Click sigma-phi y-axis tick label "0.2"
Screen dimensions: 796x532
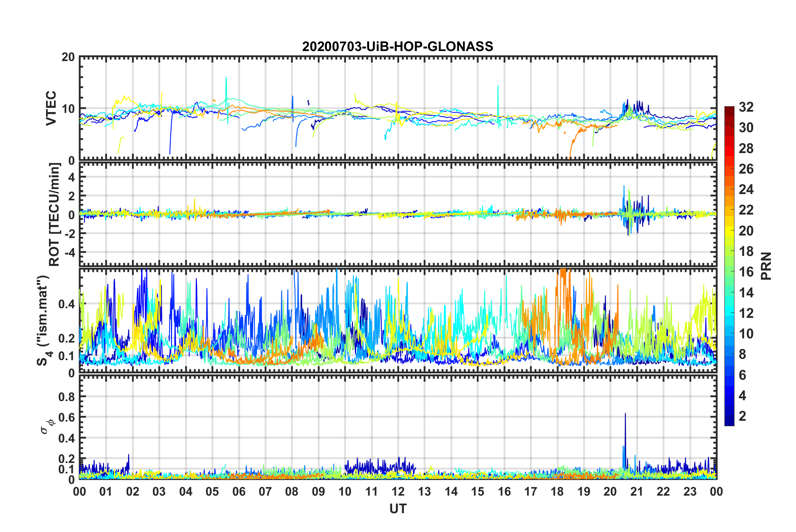[x=67, y=459]
